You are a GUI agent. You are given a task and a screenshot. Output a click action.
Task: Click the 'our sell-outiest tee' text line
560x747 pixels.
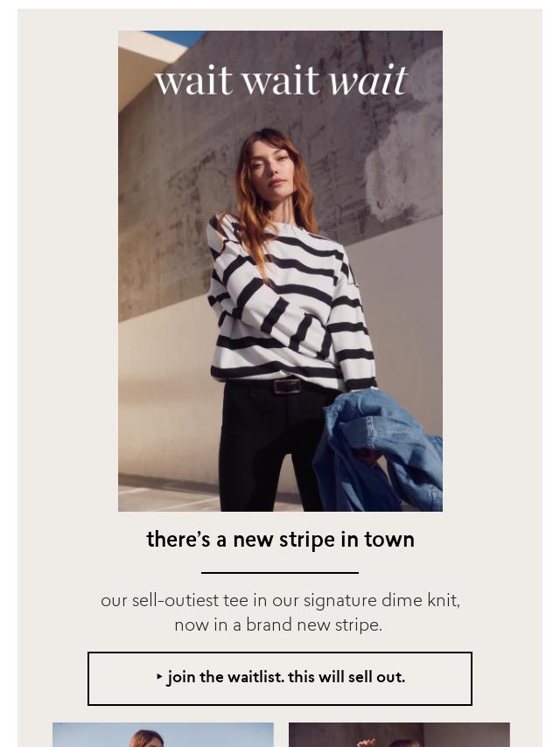click(x=280, y=600)
